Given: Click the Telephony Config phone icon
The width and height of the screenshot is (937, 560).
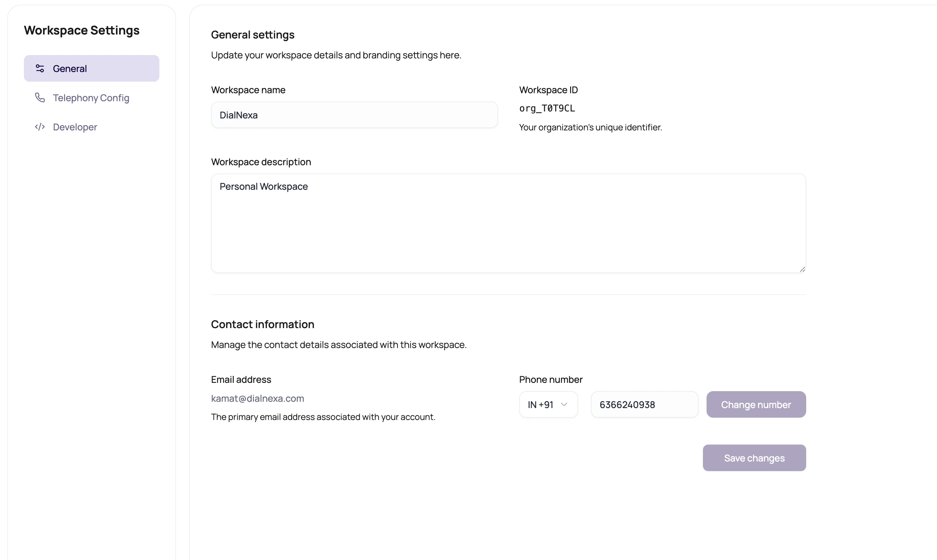Looking at the screenshot, I should 40,97.
